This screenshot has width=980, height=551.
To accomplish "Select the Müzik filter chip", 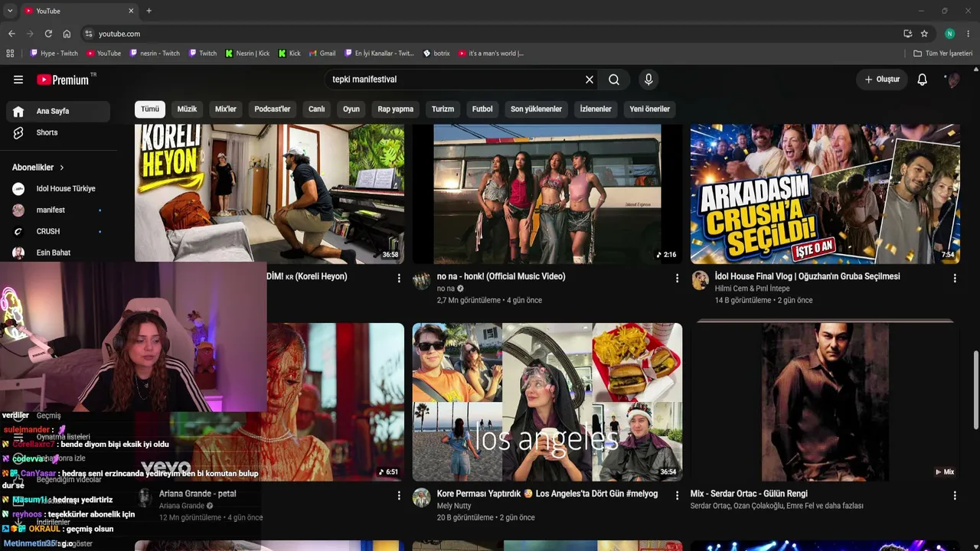I will (x=187, y=109).
